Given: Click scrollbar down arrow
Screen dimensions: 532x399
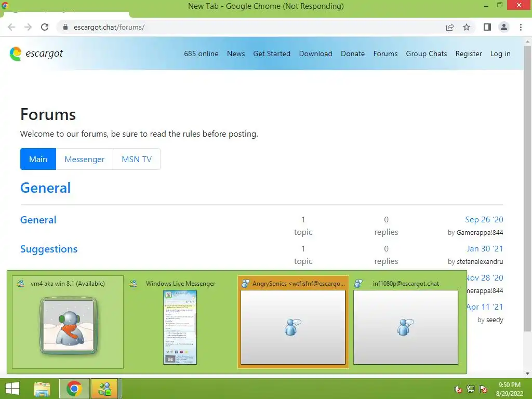Looking at the screenshot, I should [527, 374].
